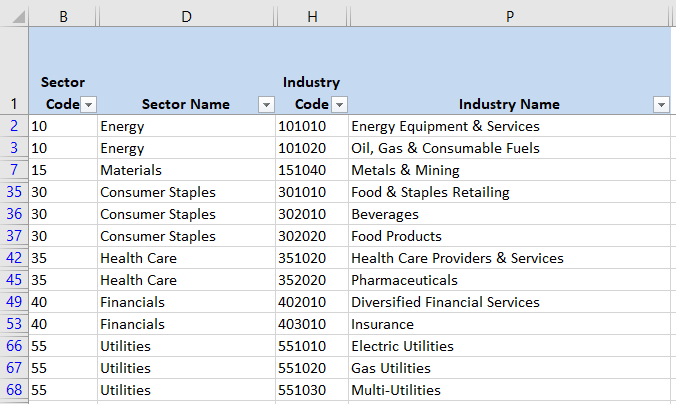Click the Metals & Mining cell
This screenshot has height=404, width=676.
tap(510, 170)
